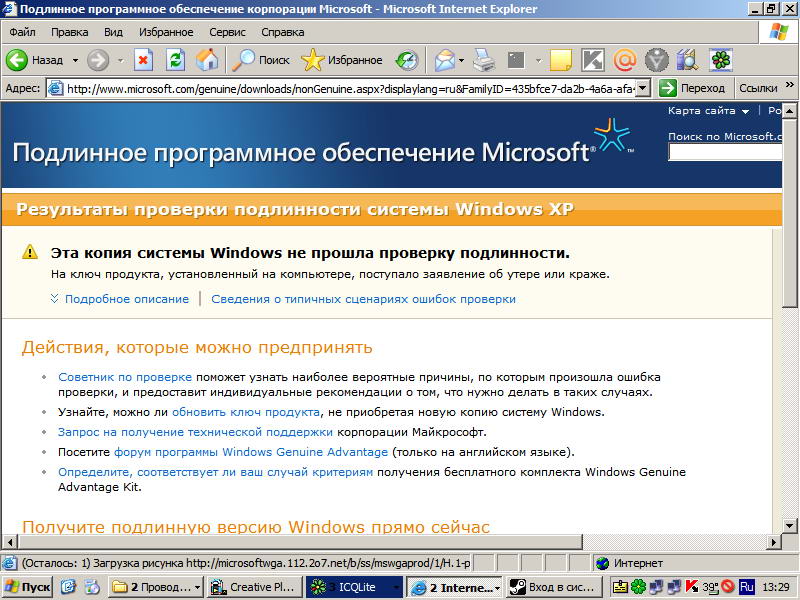Open the Поиск search toolbar button
Screen dimensions: 800x600
pyautogui.click(x=260, y=60)
